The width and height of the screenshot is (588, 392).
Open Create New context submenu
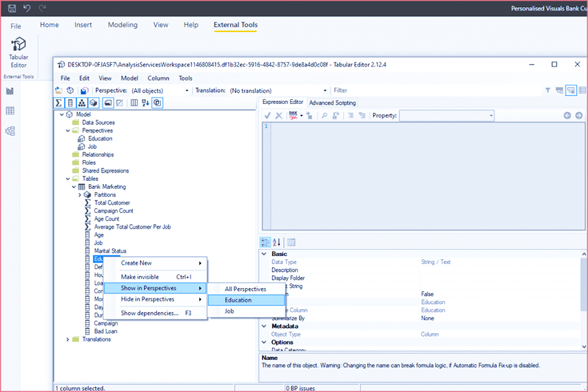(x=155, y=263)
